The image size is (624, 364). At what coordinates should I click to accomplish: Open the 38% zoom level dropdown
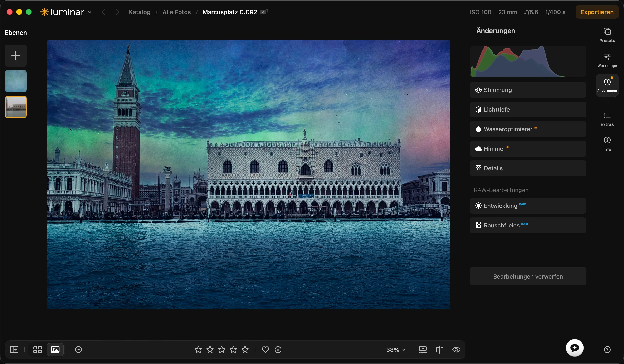396,350
